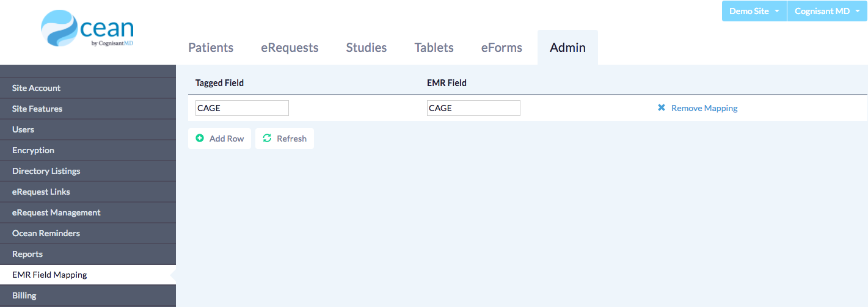Open the Users sidebar section
This screenshot has height=307, width=868.
click(23, 129)
